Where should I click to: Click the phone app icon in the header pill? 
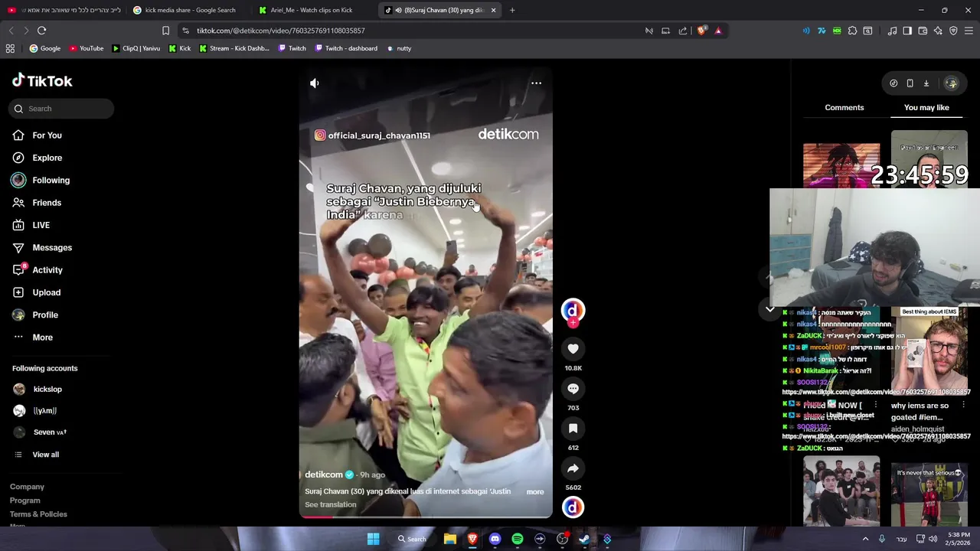coord(910,83)
